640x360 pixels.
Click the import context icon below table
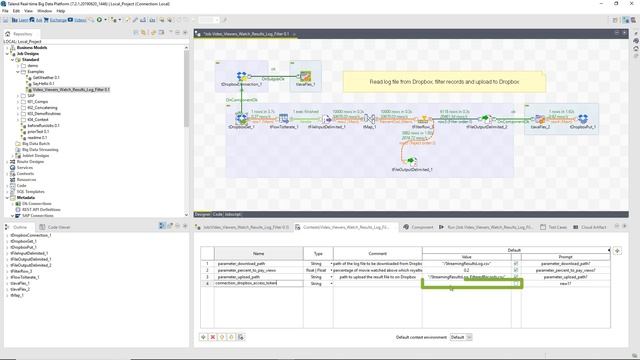(241, 337)
